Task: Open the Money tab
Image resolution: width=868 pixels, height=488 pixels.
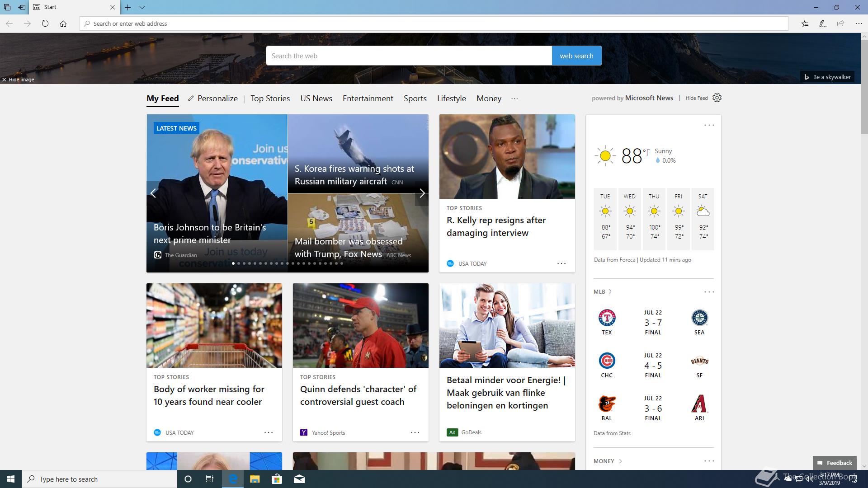Action: click(489, 99)
